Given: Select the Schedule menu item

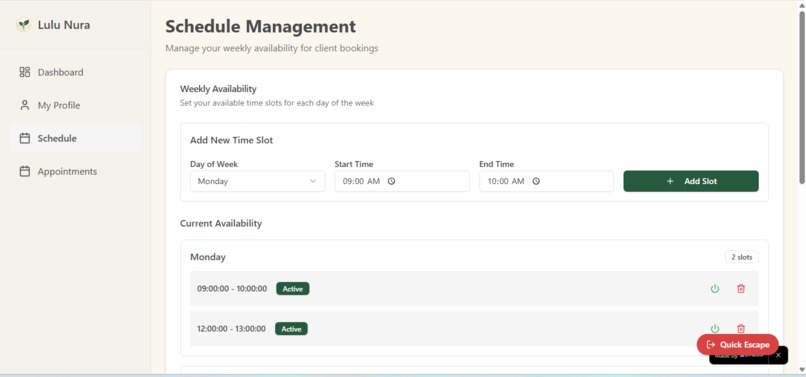Looking at the screenshot, I should pyautogui.click(x=75, y=138).
